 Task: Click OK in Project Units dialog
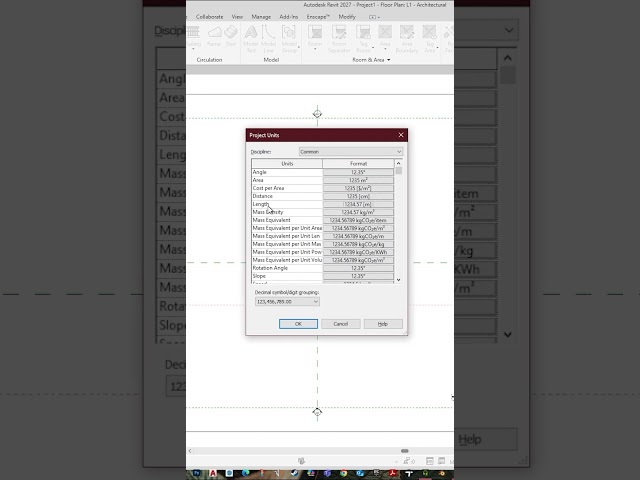[298, 324]
